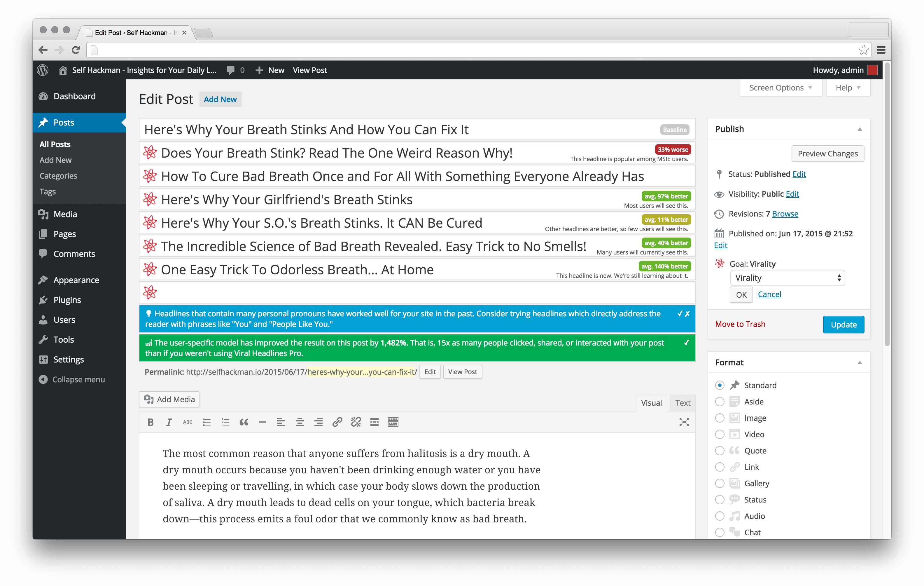
Task: Click the red admin avatar swatch
Action: [873, 70]
